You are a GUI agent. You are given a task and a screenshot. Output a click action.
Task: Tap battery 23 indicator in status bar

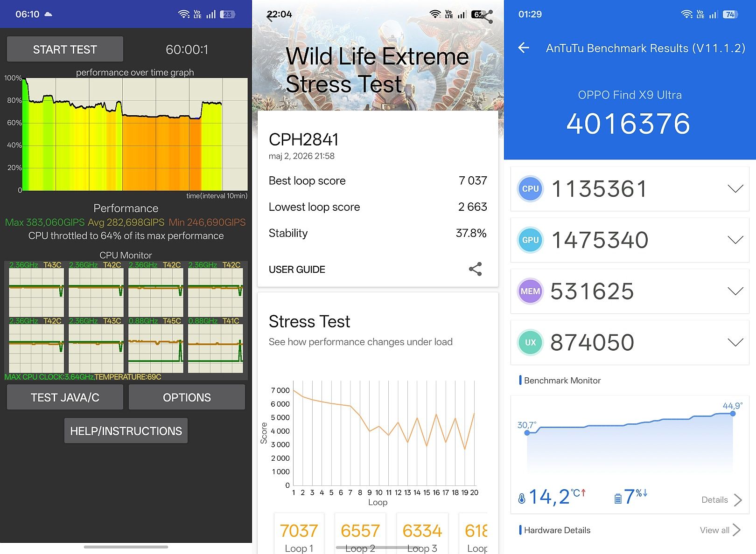pyautogui.click(x=228, y=14)
